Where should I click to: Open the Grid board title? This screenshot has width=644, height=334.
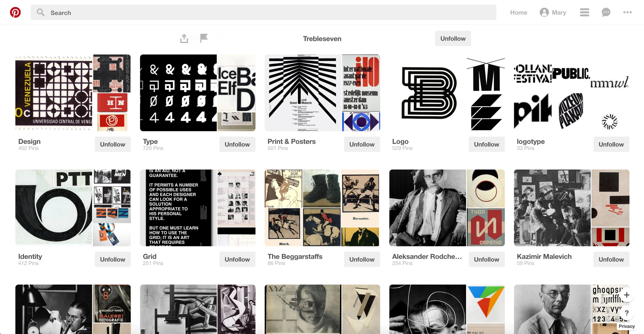point(149,256)
